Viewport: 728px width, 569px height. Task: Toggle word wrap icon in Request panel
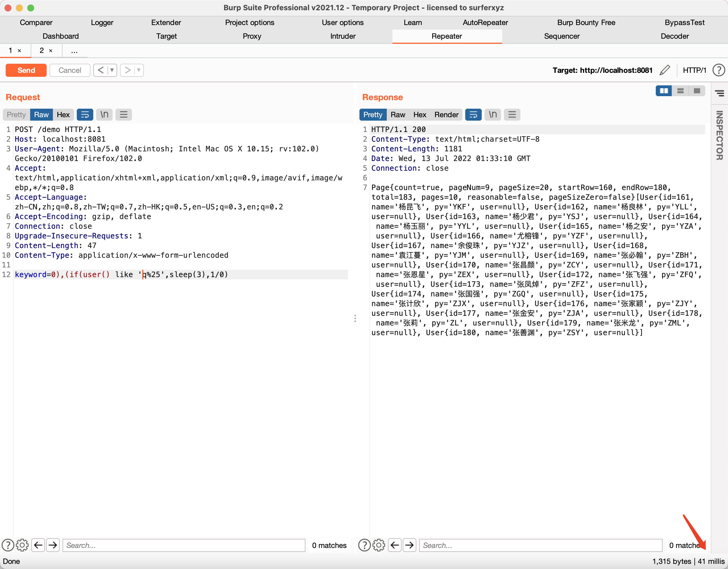click(x=85, y=115)
